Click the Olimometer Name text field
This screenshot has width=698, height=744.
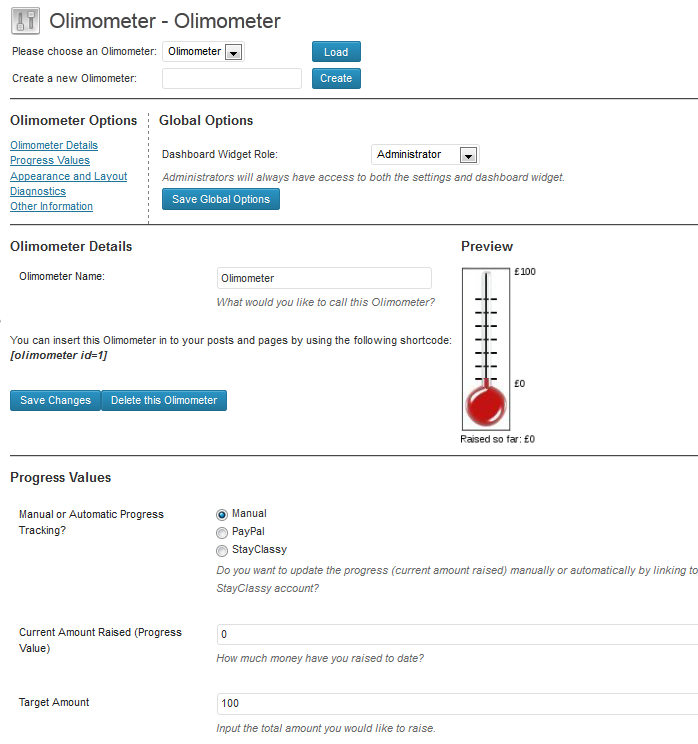pos(324,278)
